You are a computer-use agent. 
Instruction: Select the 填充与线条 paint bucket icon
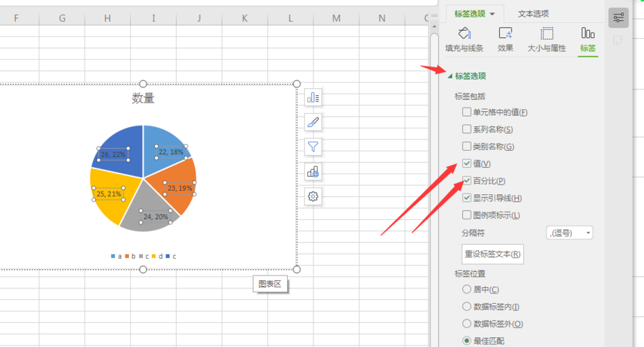pos(464,33)
